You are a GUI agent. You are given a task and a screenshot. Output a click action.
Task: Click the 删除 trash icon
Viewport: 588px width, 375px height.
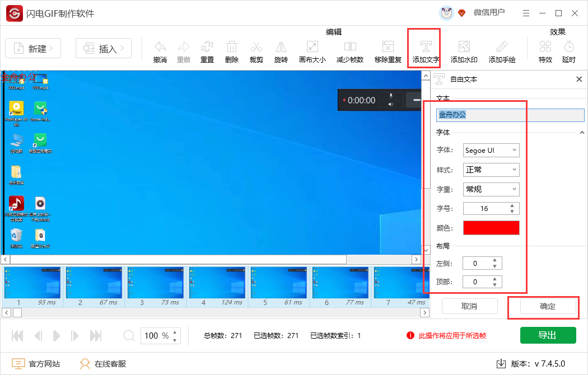point(232,47)
